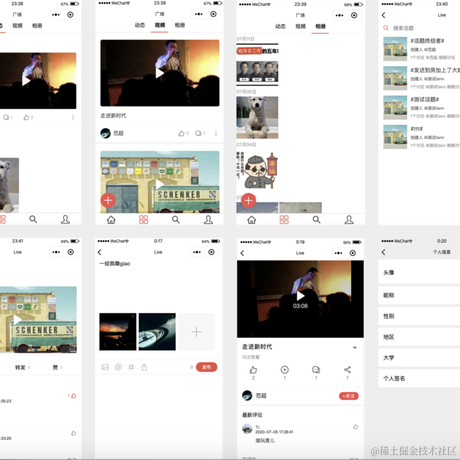Play the 走进新时代 video in 视频-tab feed
This screenshot has width=460, height=460.
pyautogui.click(x=160, y=73)
